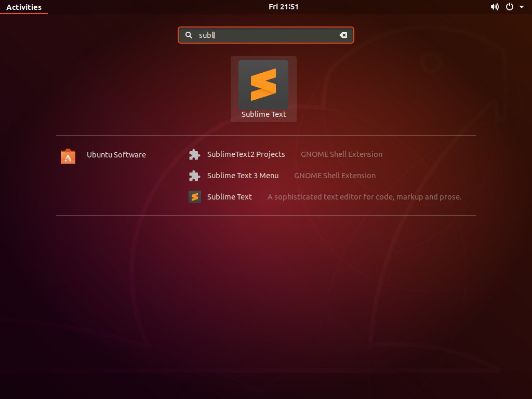The width and height of the screenshot is (532, 399).
Task: Launch the large Sublime Text application icon
Action: tap(263, 84)
